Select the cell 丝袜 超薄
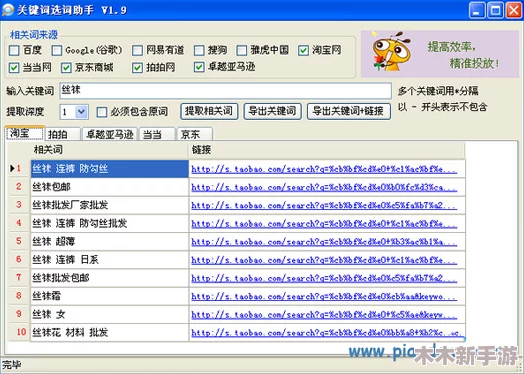Image resolution: width=524 pixels, height=374 pixels. tap(110, 241)
